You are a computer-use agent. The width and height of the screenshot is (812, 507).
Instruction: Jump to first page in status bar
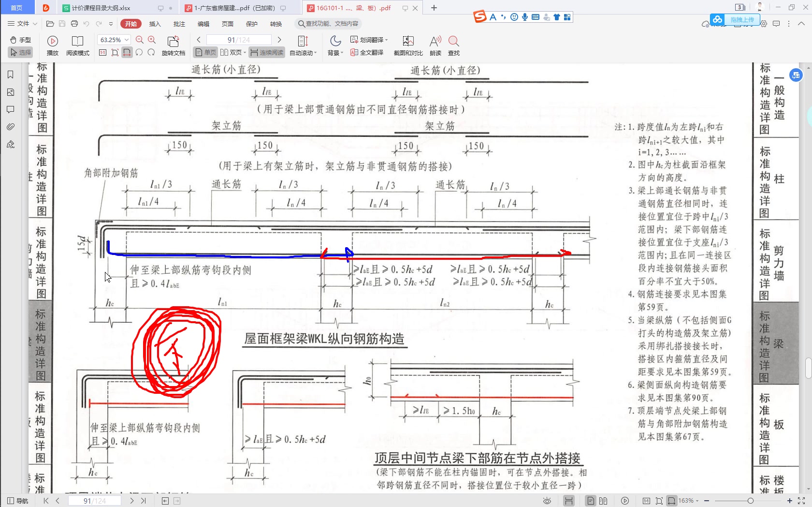[46, 501]
